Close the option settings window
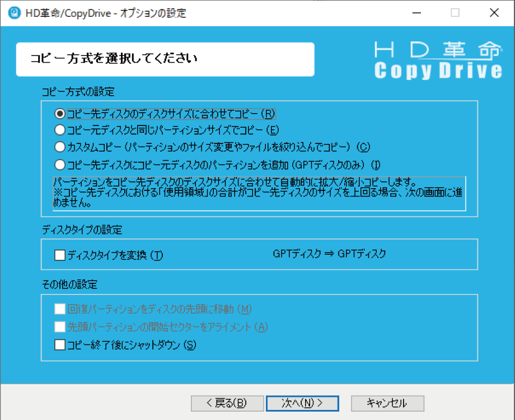The width and height of the screenshot is (515, 420). (494, 13)
